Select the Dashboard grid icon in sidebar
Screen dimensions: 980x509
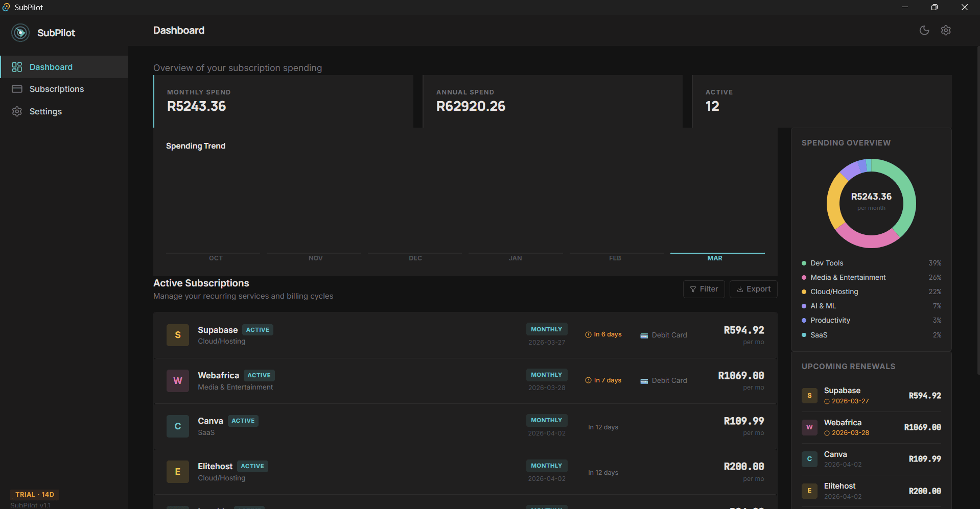(x=17, y=66)
